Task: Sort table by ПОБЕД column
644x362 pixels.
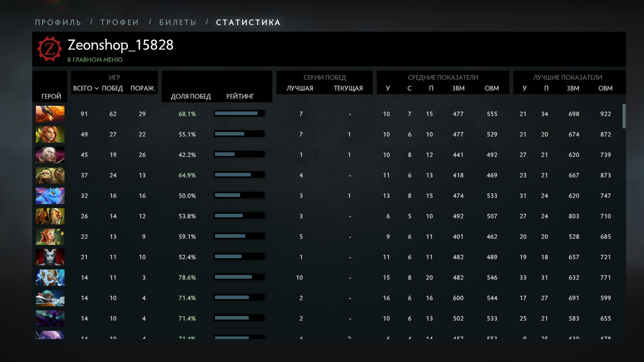Action: (x=113, y=88)
